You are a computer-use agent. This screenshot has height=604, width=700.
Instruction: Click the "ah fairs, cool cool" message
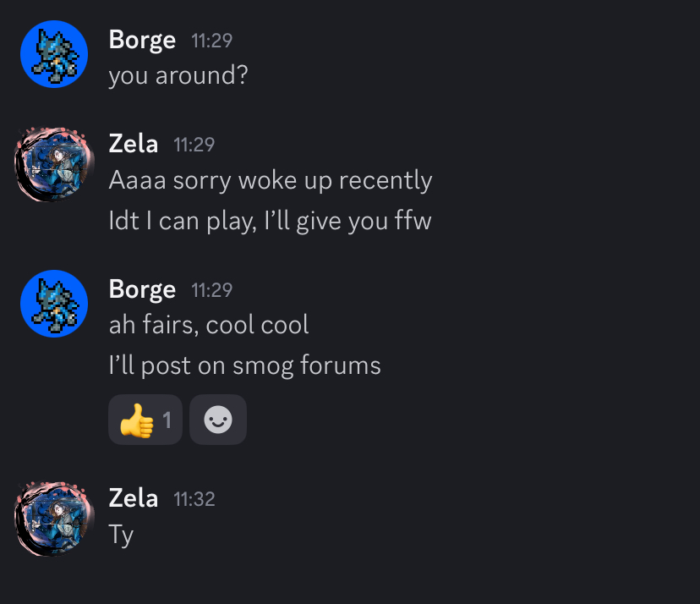pos(209,325)
